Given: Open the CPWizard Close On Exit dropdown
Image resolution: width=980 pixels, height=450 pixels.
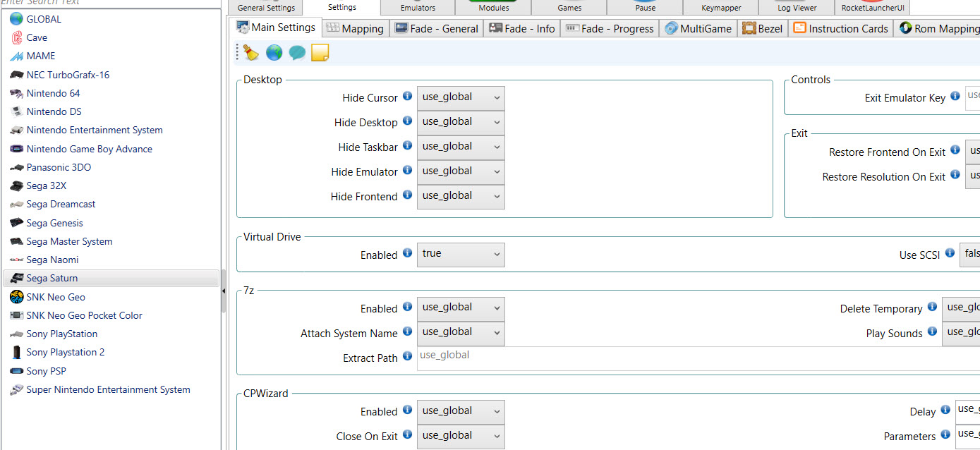Looking at the screenshot, I should click(461, 436).
